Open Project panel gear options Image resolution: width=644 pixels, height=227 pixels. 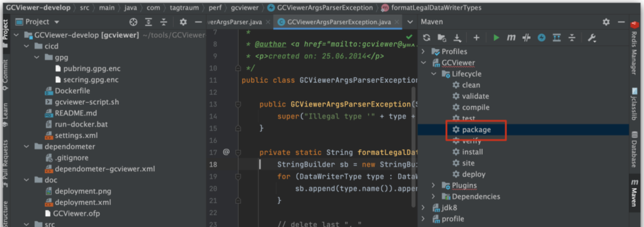coord(183,22)
